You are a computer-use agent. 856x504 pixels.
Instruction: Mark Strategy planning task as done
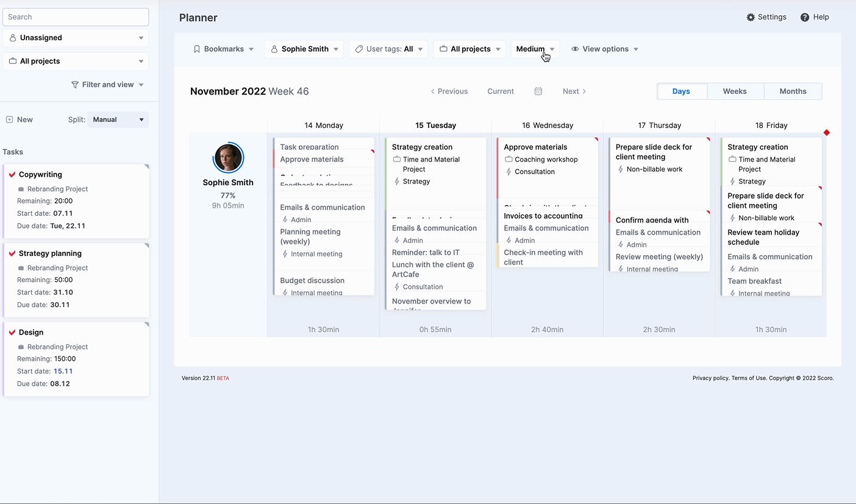tap(12, 254)
